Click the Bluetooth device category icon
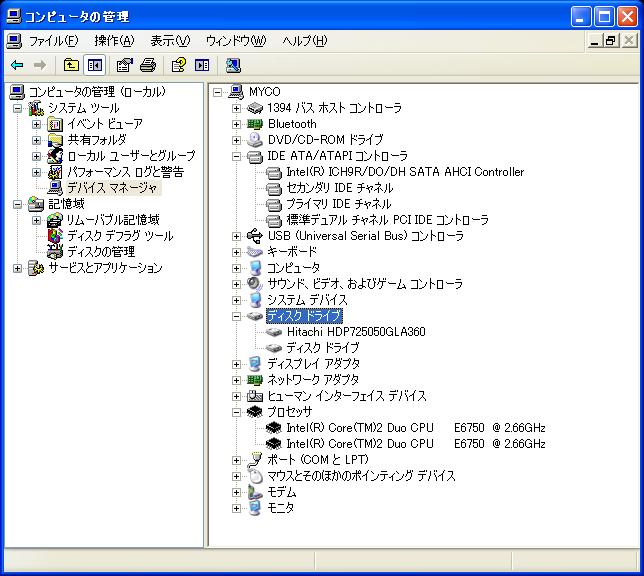The width and height of the screenshot is (644, 576). click(255, 124)
